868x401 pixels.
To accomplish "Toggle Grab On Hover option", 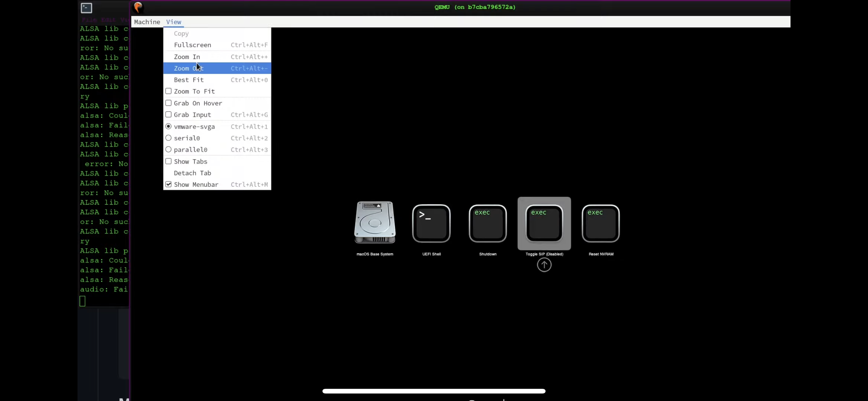I will coord(168,103).
